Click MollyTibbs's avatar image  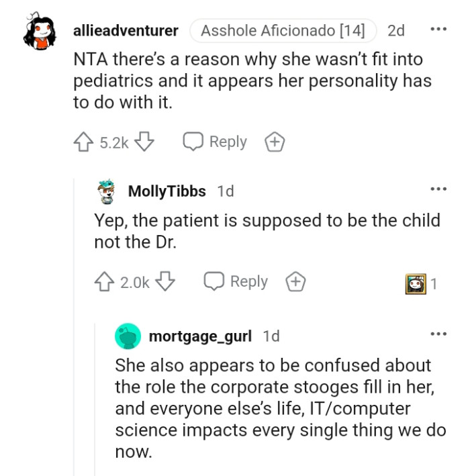[107, 191]
